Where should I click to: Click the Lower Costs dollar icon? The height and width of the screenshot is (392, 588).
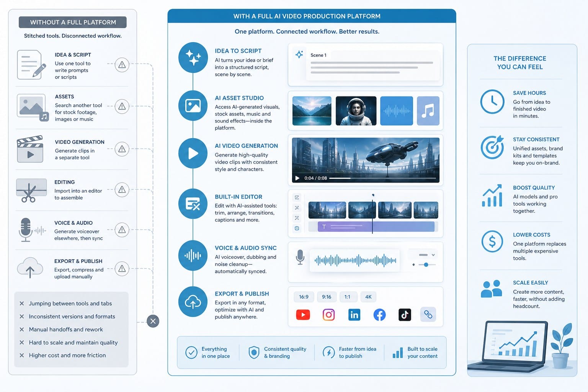click(492, 241)
